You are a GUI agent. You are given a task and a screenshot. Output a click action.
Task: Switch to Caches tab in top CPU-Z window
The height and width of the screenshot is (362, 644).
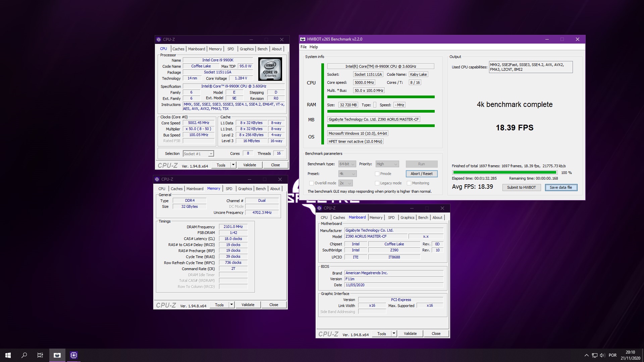178,49
